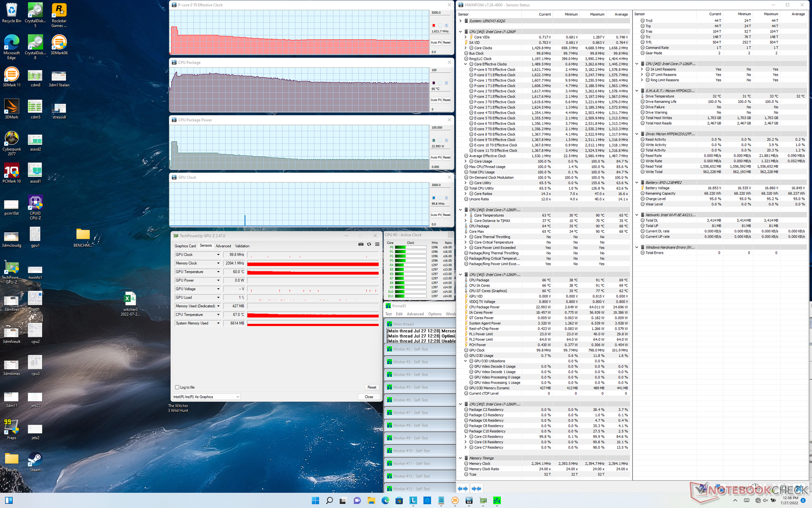Open Prime95 from the taskbar
The height and width of the screenshot is (508, 812).
[x=497, y=500]
